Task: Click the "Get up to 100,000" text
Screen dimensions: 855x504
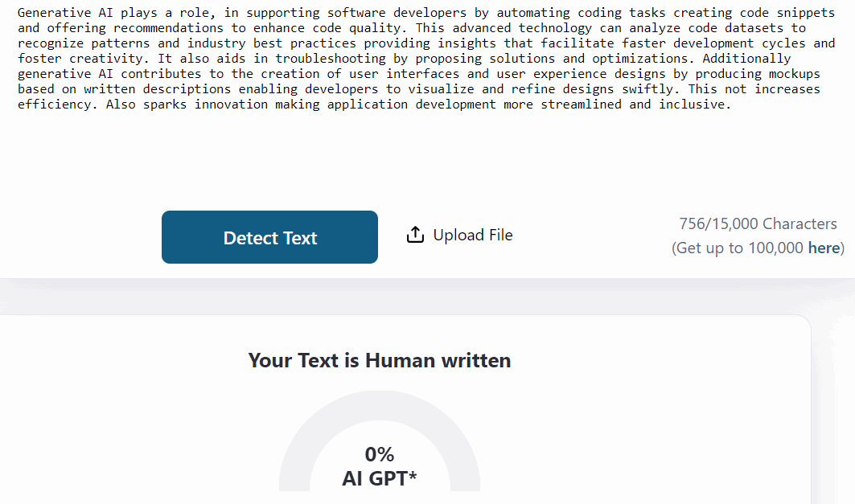Action: 739,248
